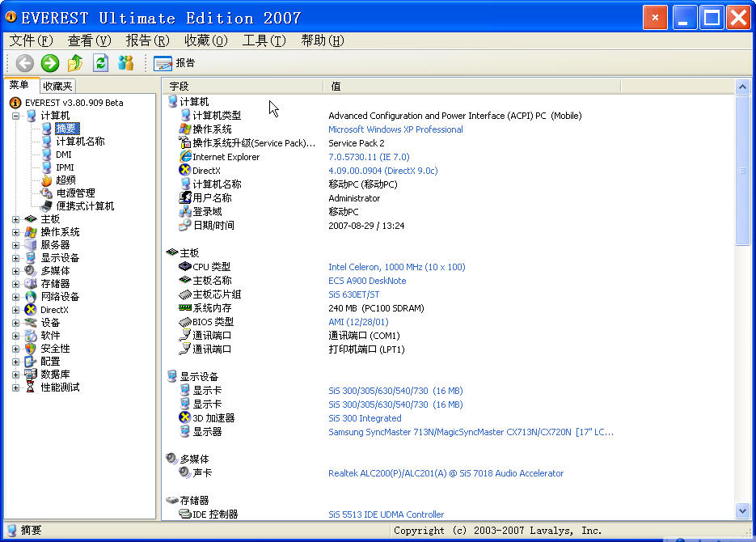Click the flame icon next to 超频
This screenshot has height=542, width=756.
point(47,180)
